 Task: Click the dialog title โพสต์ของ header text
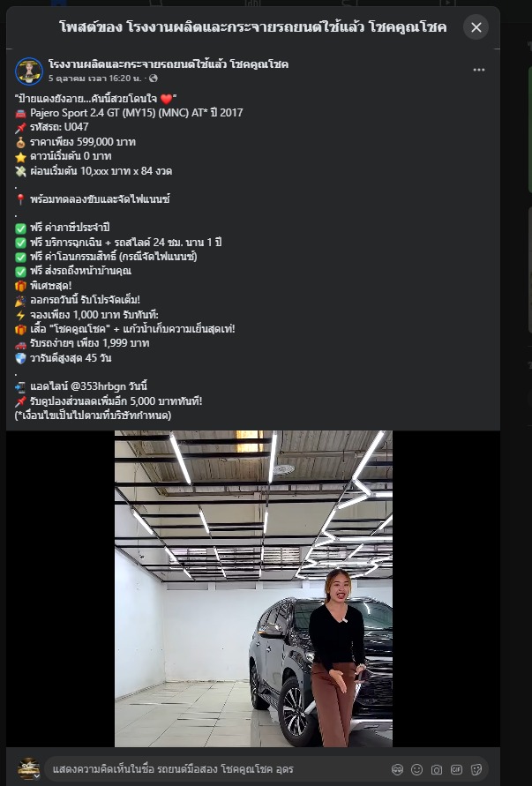252,27
